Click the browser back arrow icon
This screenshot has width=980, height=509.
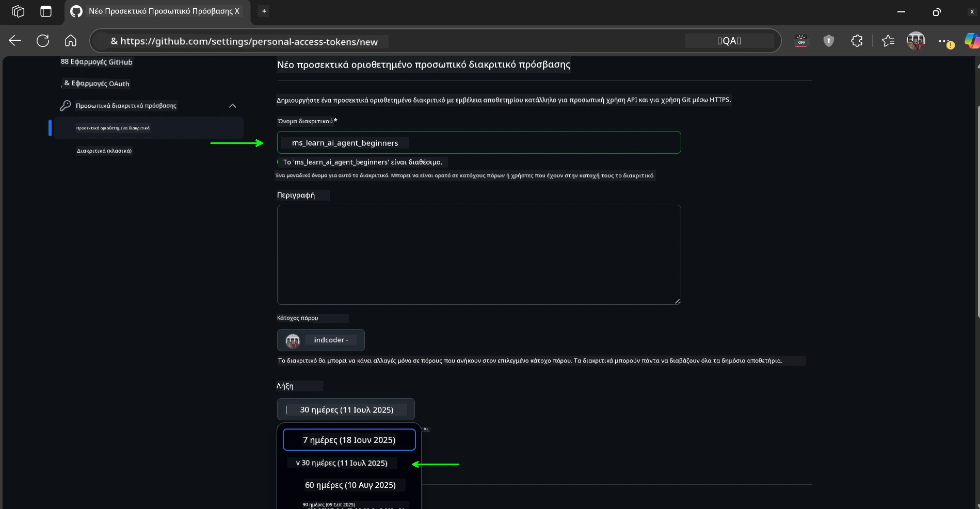[15, 41]
